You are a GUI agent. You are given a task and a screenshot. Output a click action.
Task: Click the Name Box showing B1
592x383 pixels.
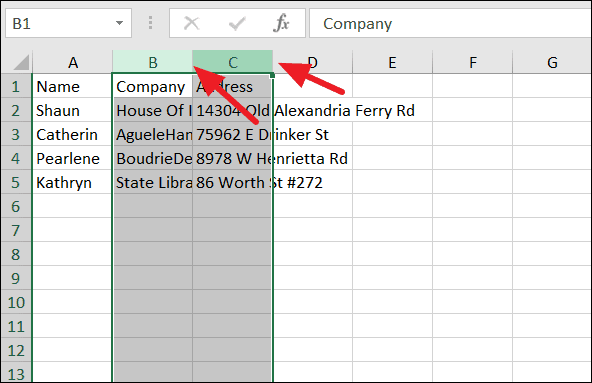coord(68,23)
